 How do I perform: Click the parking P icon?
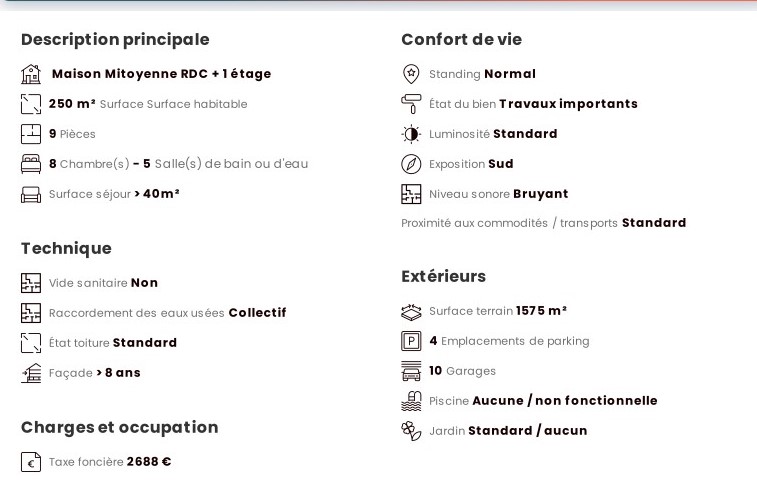[411, 341]
